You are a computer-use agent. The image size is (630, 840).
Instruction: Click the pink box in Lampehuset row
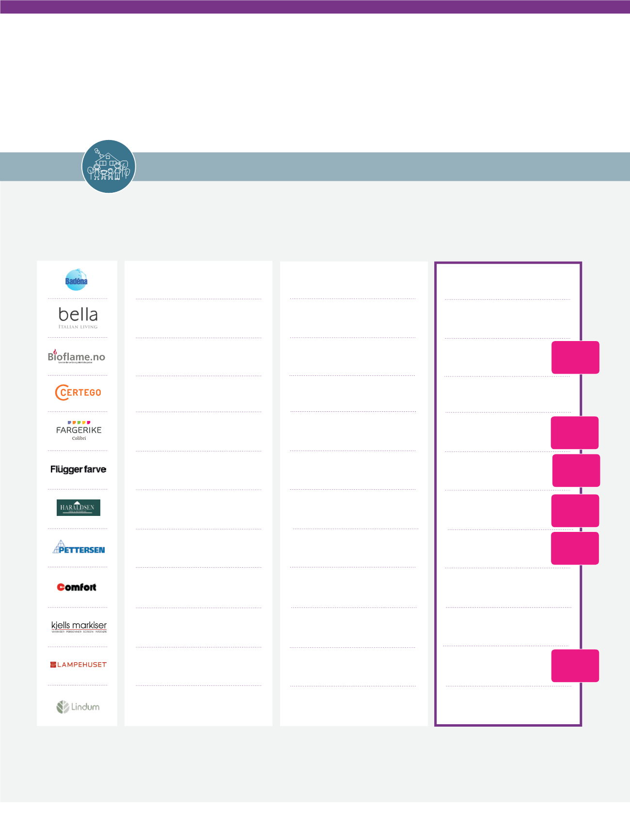click(x=575, y=666)
